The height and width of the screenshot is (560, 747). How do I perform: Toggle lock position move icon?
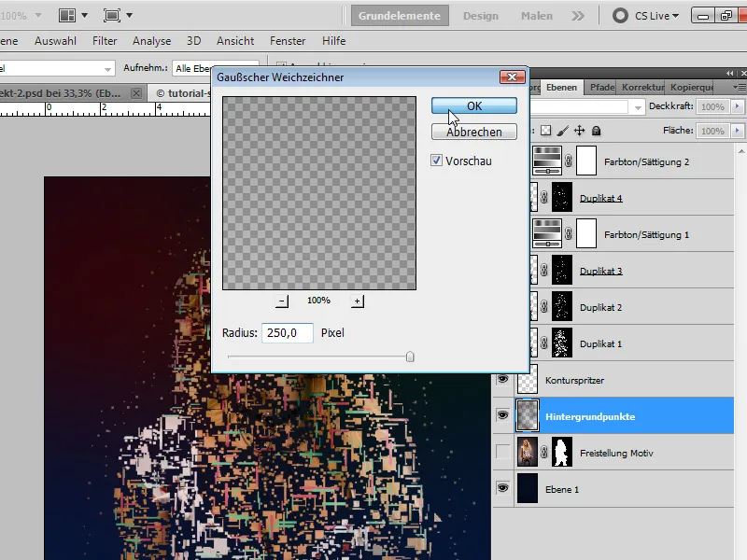(579, 131)
